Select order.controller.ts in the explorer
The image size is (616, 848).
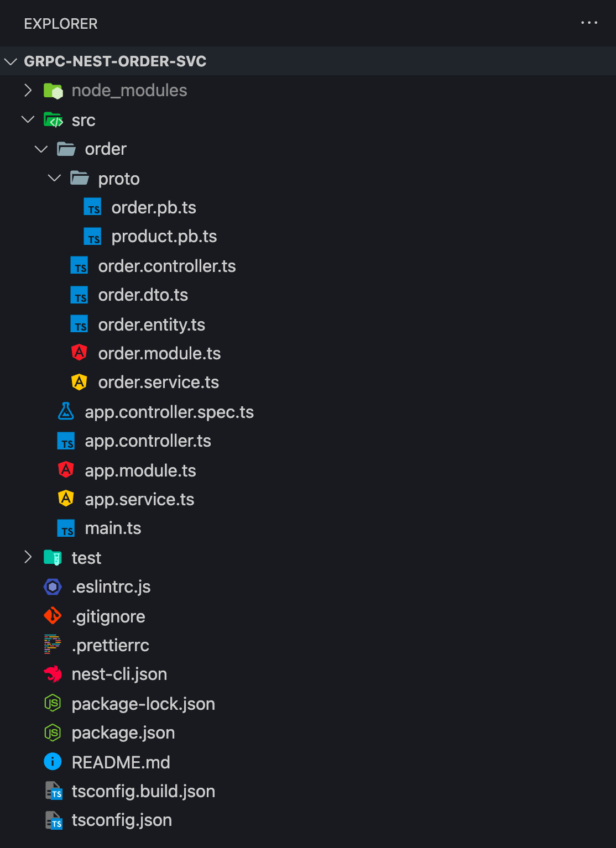point(167,266)
